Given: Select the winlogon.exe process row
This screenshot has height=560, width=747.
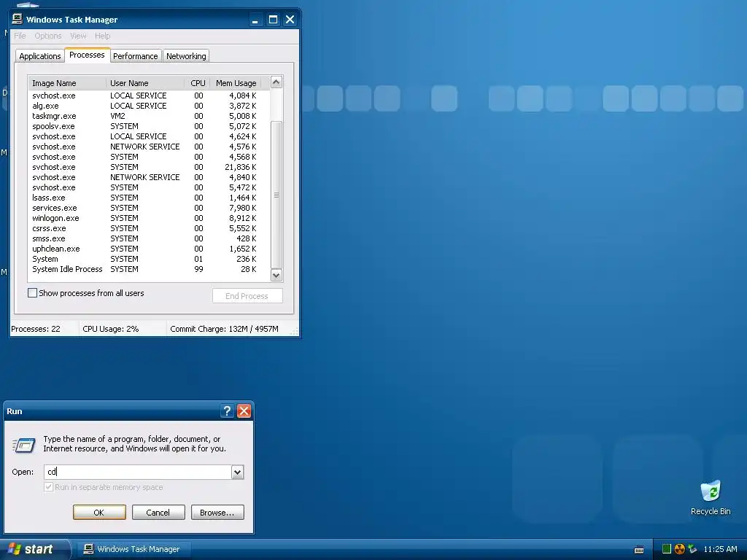Looking at the screenshot, I should (x=144, y=218).
